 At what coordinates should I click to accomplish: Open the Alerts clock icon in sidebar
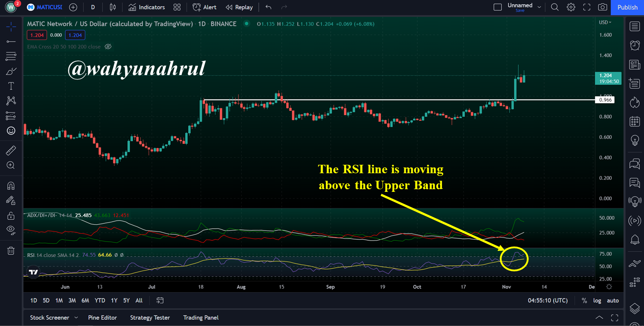(x=635, y=45)
